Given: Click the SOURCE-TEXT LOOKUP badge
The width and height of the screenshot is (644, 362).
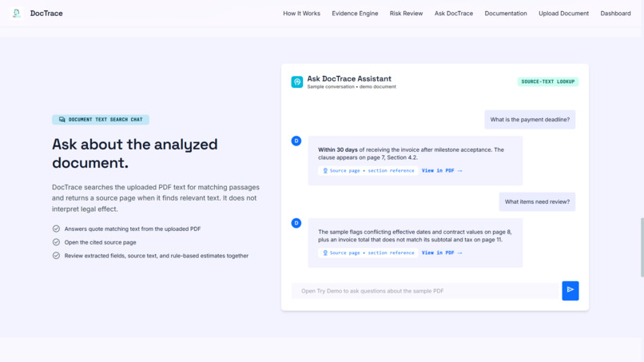Looking at the screenshot, I should coord(548,82).
